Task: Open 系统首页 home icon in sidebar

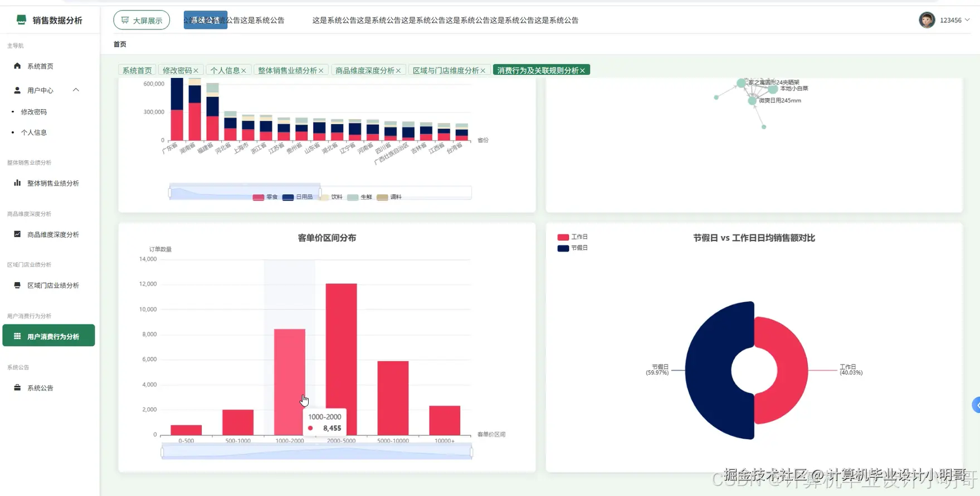Action: tap(17, 66)
